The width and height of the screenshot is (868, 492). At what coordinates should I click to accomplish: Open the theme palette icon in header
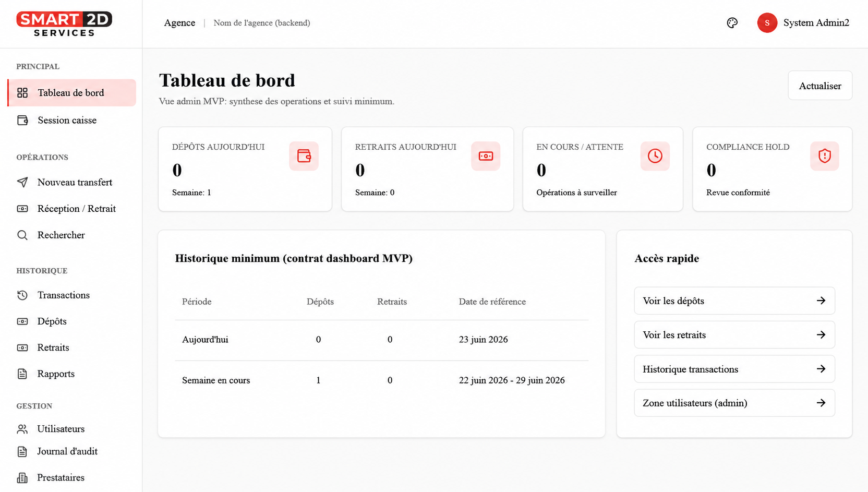732,23
